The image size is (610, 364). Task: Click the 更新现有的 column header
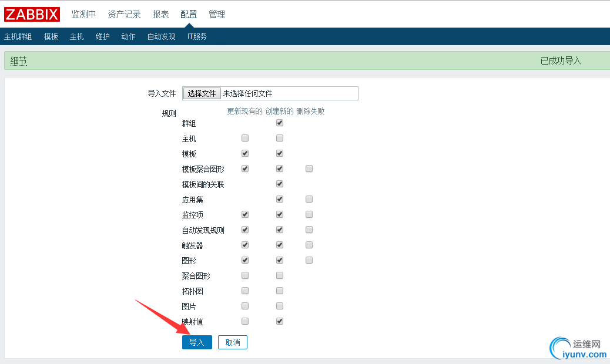(244, 111)
